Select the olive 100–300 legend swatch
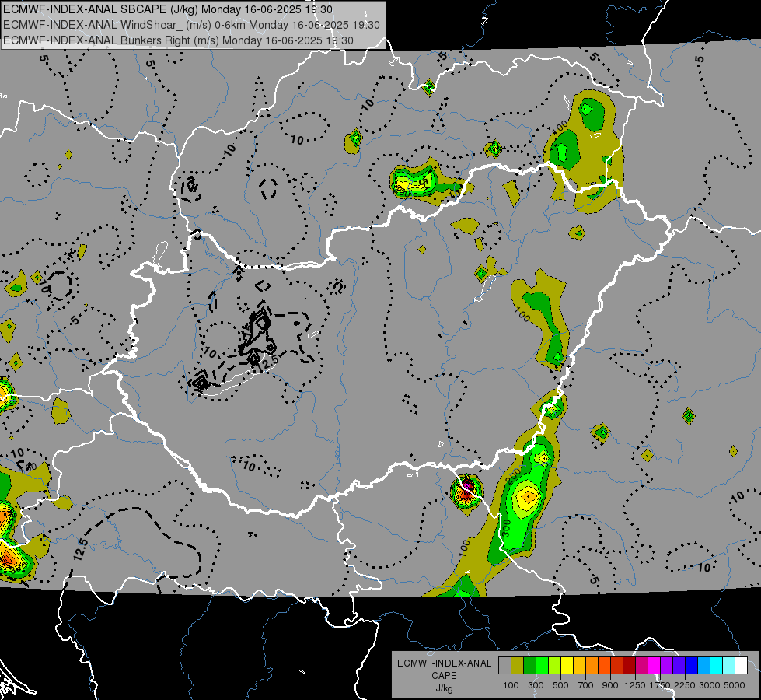This screenshot has width=761, height=700. coord(517,666)
